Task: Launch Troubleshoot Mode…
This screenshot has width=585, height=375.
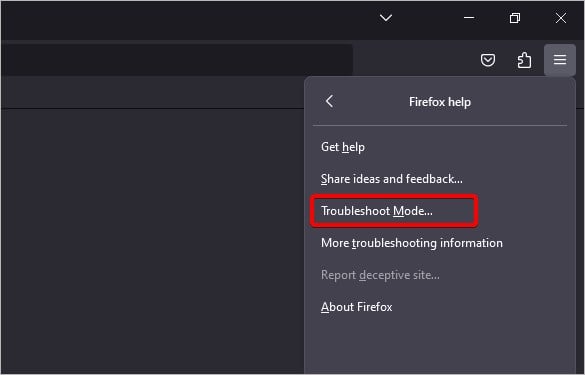Action: coord(439,211)
